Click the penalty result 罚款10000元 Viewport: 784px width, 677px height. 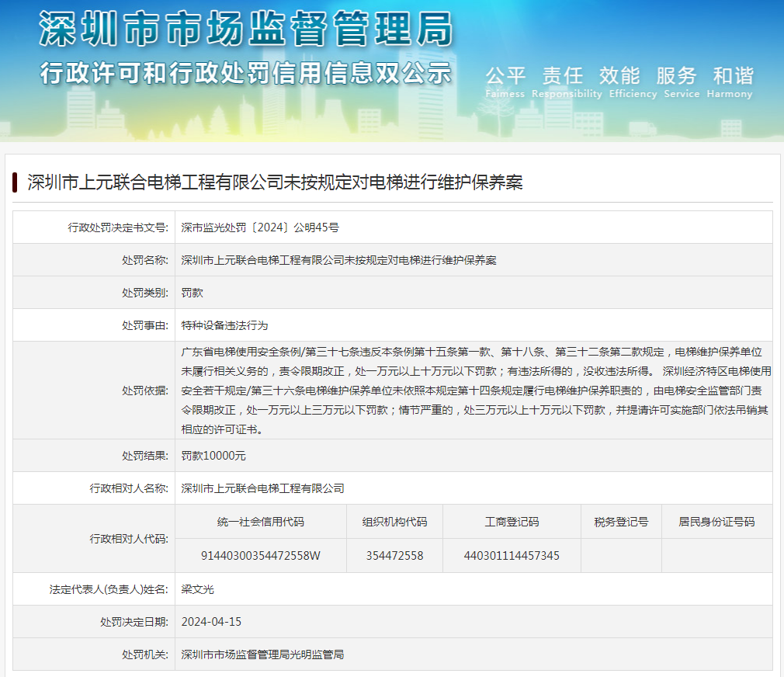213,456
